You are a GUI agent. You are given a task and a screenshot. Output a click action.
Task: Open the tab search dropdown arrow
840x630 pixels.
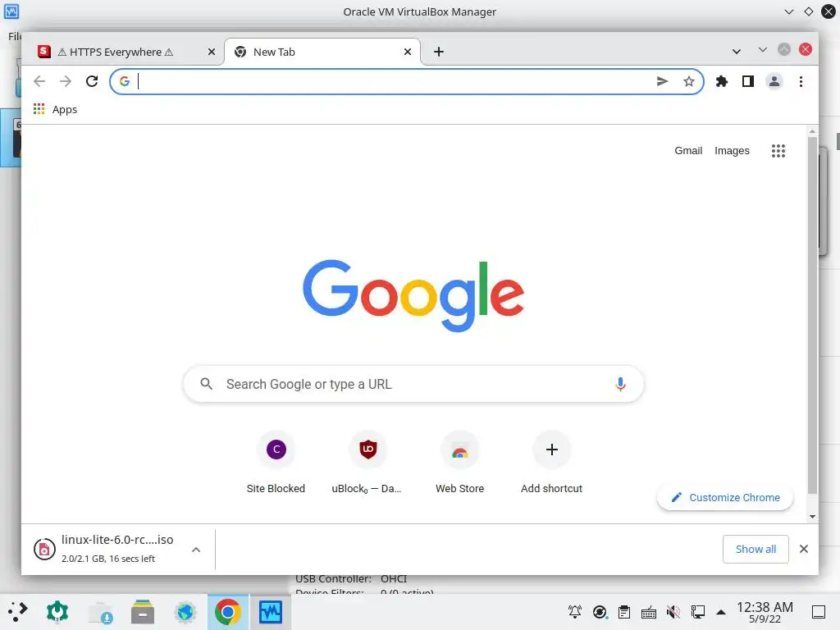pyautogui.click(x=737, y=52)
